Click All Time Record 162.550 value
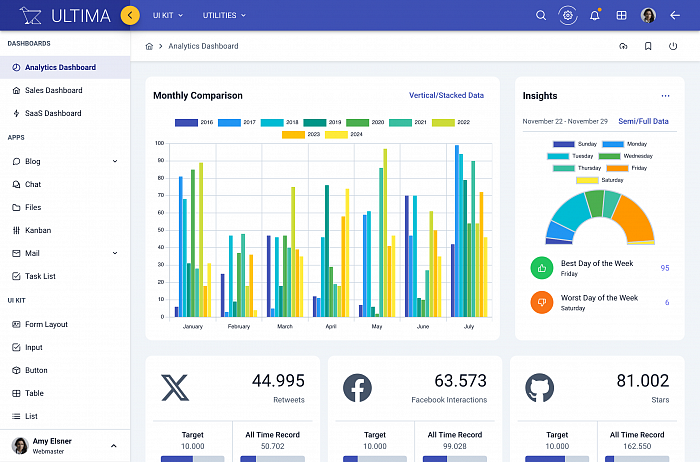 pos(637,446)
